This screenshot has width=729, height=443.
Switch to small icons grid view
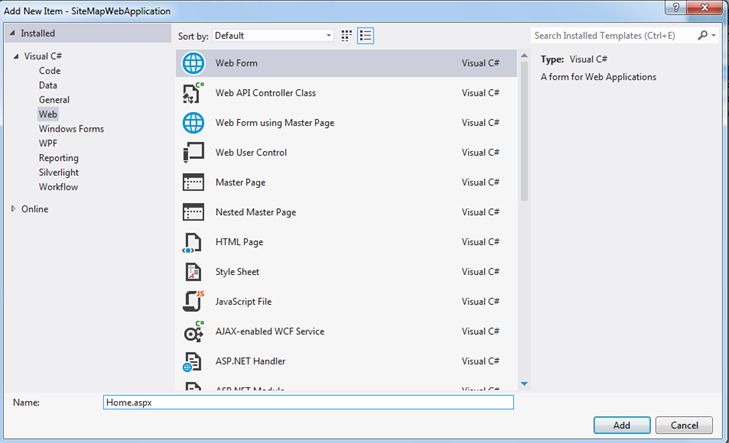pos(346,36)
